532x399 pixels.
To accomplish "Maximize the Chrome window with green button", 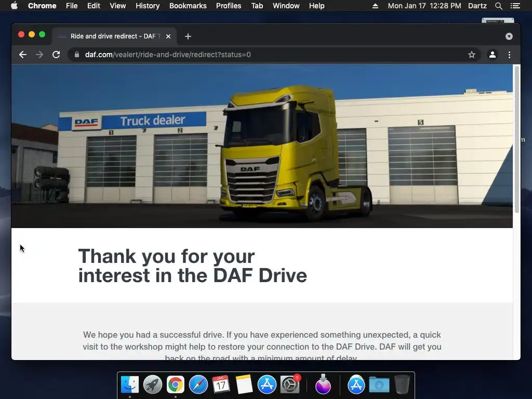I will pos(42,34).
